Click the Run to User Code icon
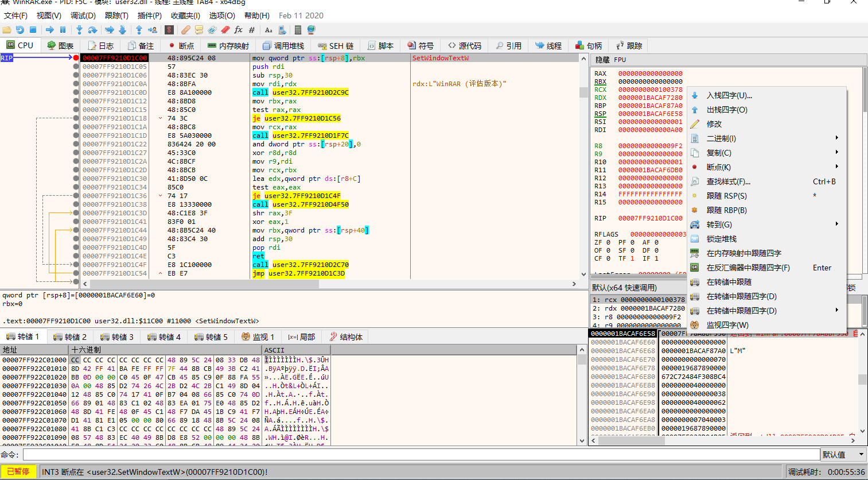This screenshot has width=868, height=480. 153,30
